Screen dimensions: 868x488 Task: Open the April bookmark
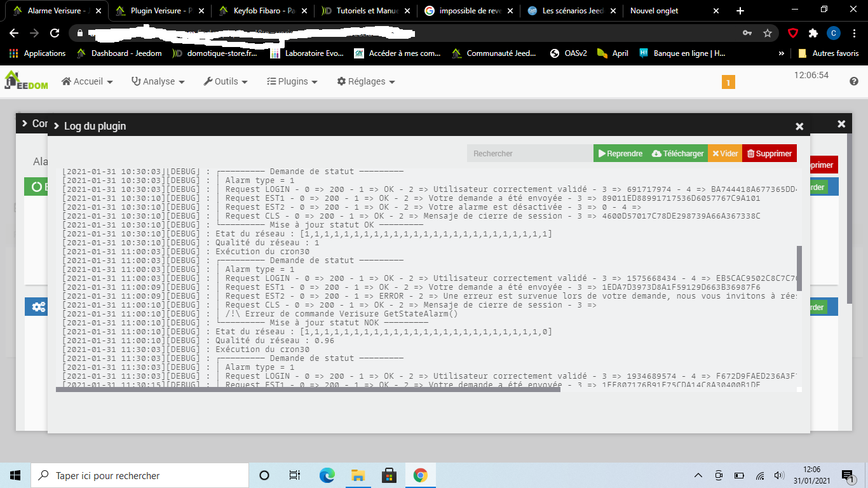(x=613, y=53)
